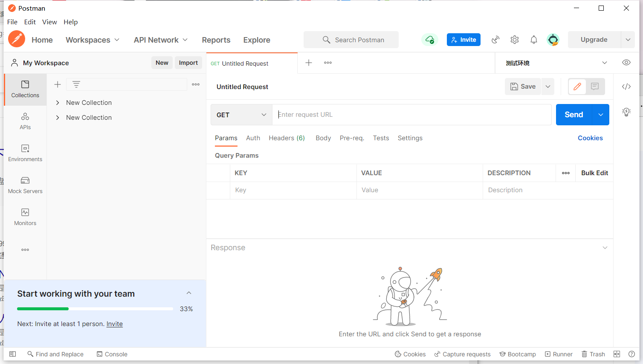Toggle sidebar visibility icon in status bar
The width and height of the screenshot is (643, 364).
(x=13, y=354)
